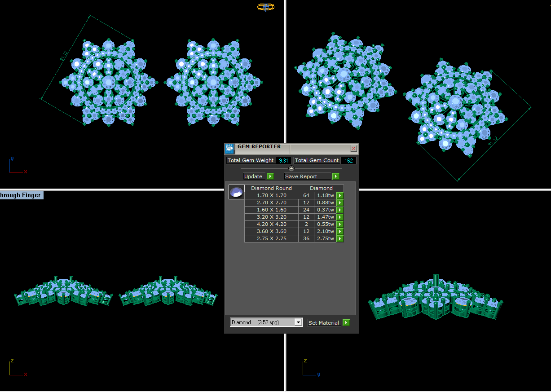Image resolution: width=551 pixels, height=392 pixels.
Task: Select the 2.70 X 2.70 size cell
Action: pos(271,203)
